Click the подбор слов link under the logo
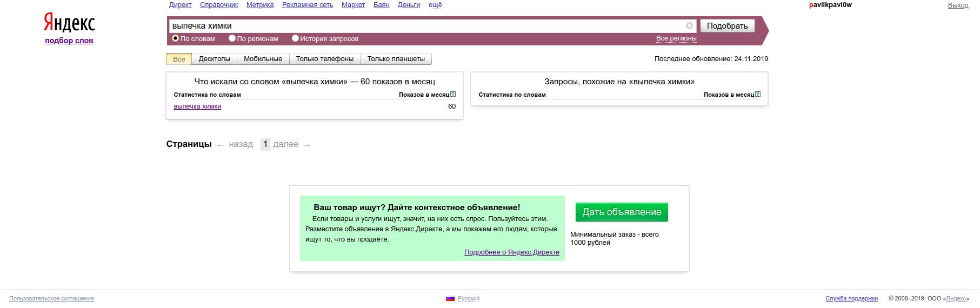 [x=69, y=41]
